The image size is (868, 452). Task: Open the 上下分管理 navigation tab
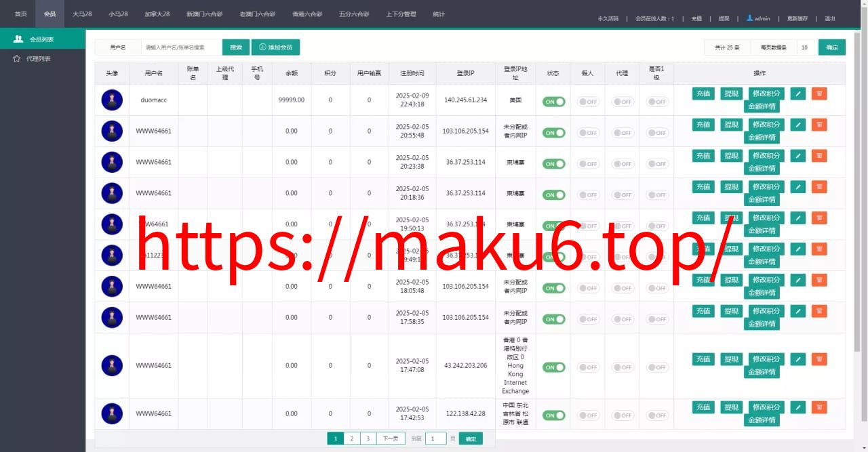coord(401,14)
